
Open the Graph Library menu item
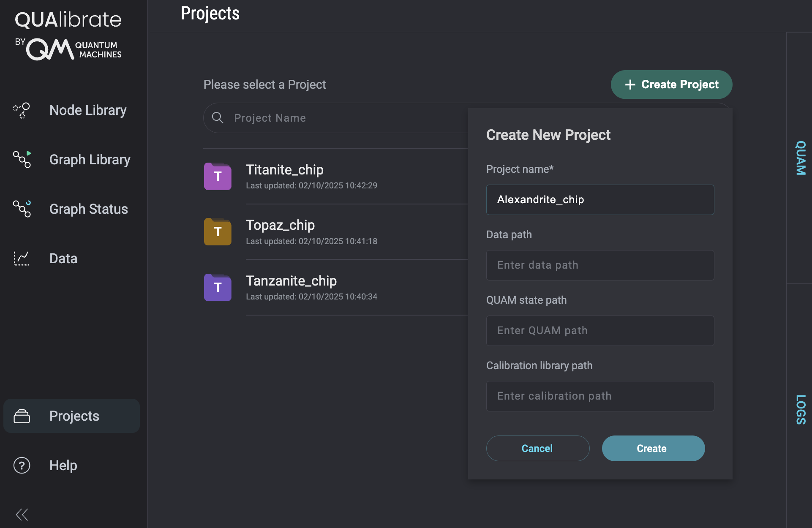point(90,160)
